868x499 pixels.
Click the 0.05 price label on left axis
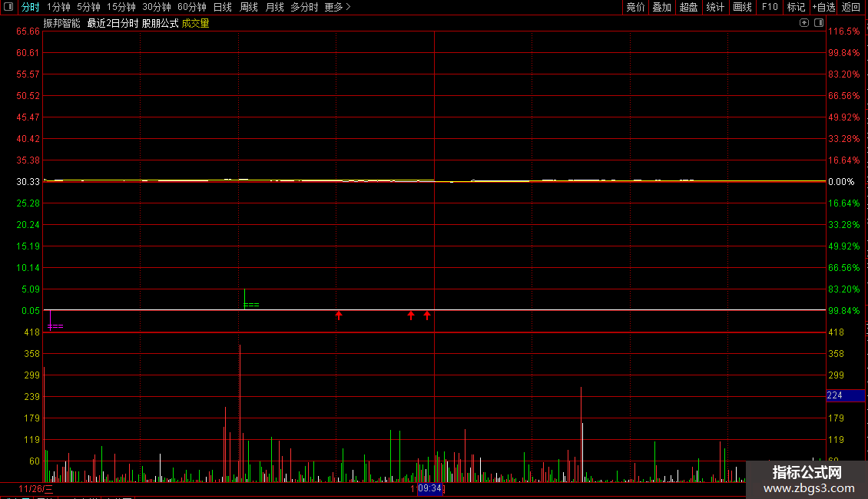point(31,311)
